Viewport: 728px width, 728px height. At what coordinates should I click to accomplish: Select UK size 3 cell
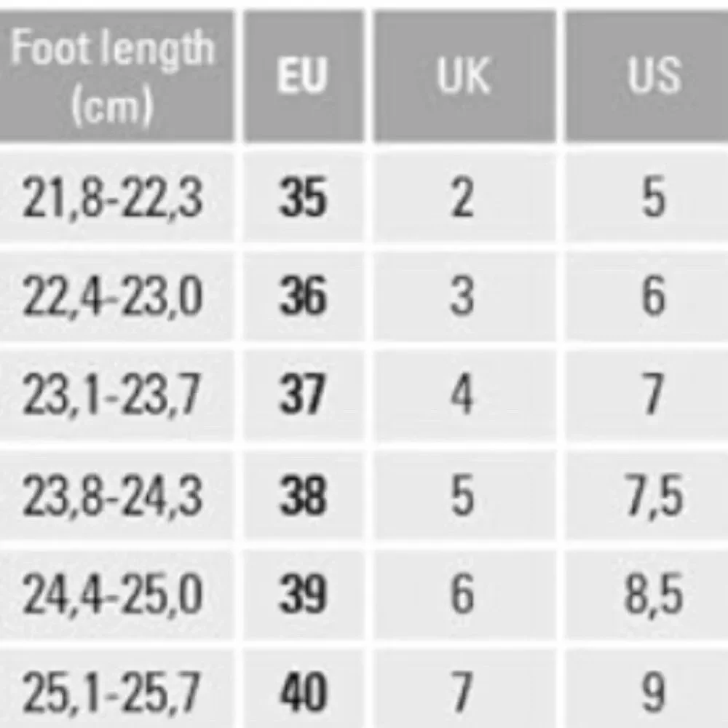[464, 296]
